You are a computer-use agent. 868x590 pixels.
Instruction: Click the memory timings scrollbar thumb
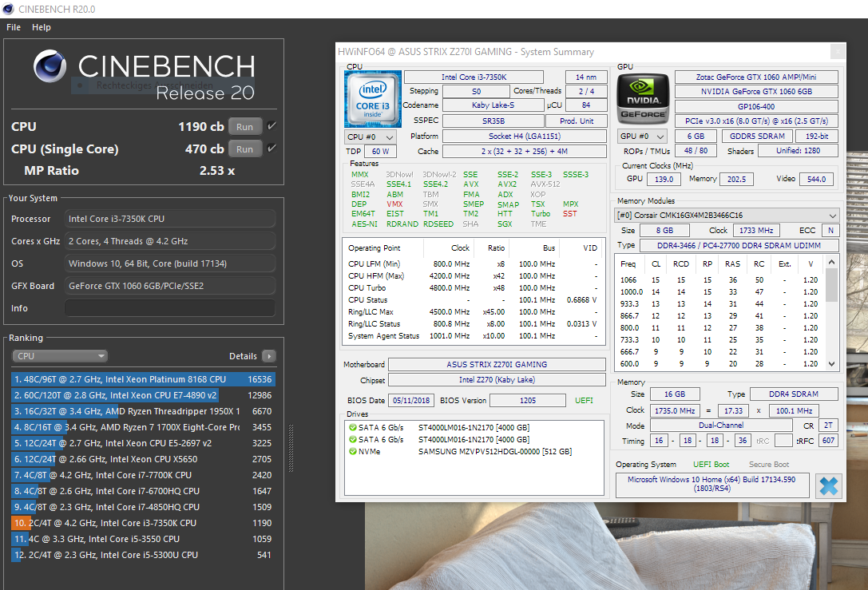coord(831,285)
